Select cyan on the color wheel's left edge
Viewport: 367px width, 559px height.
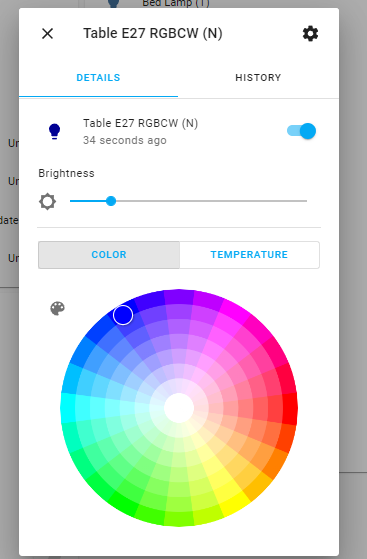click(68, 408)
